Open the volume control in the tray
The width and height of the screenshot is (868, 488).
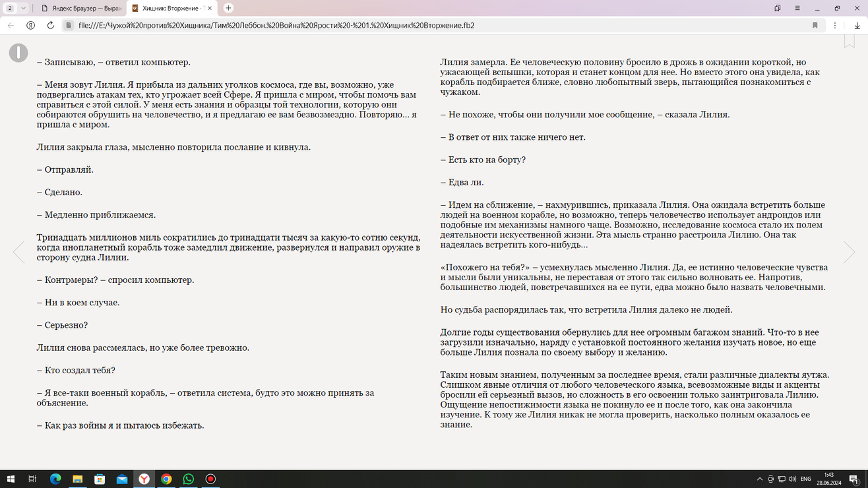pos(792,479)
